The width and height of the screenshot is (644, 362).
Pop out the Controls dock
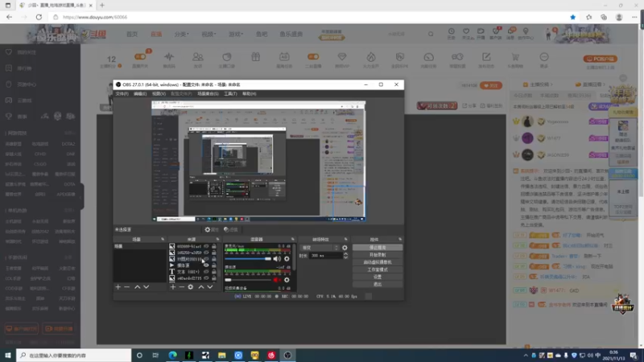click(400, 239)
